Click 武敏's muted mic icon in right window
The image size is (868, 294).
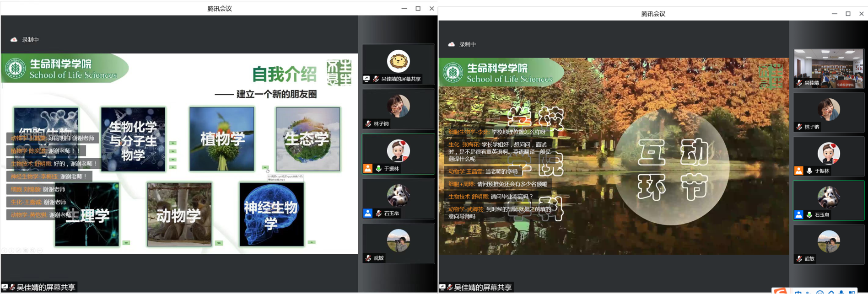(x=799, y=259)
